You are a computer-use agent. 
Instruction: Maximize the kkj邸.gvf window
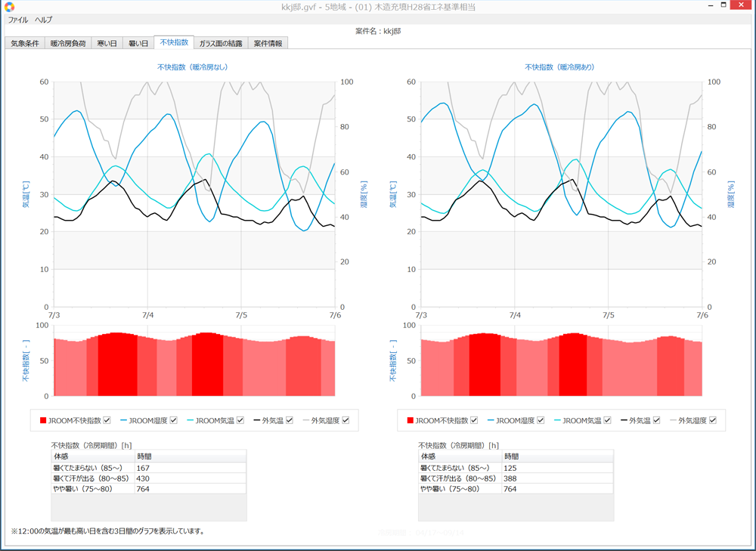(723, 5)
